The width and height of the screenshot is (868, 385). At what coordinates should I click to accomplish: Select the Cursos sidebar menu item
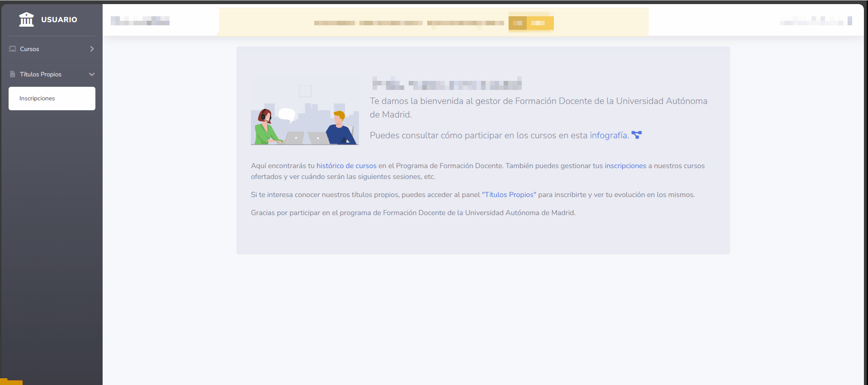pyautogui.click(x=29, y=49)
